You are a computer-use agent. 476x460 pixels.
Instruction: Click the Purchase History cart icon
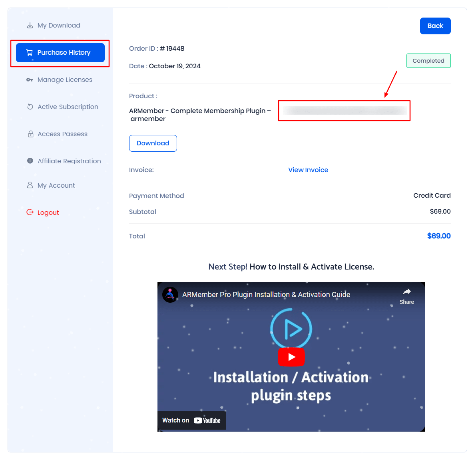[x=30, y=53]
